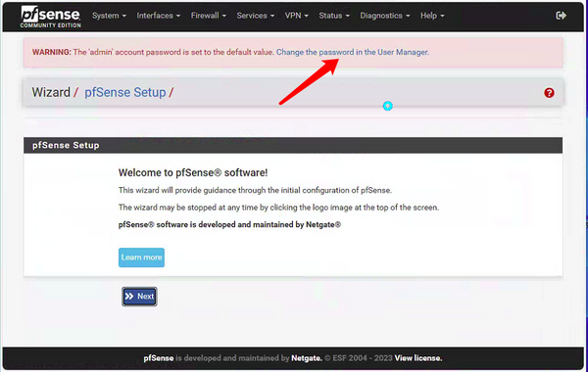
Task: Click the pfSense Community Edition logo
Action: [x=50, y=17]
